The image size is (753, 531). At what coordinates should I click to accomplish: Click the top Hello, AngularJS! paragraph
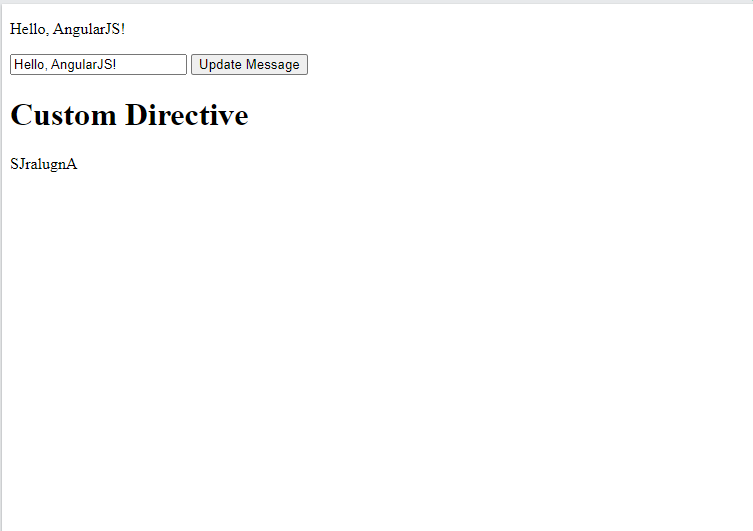[67, 29]
